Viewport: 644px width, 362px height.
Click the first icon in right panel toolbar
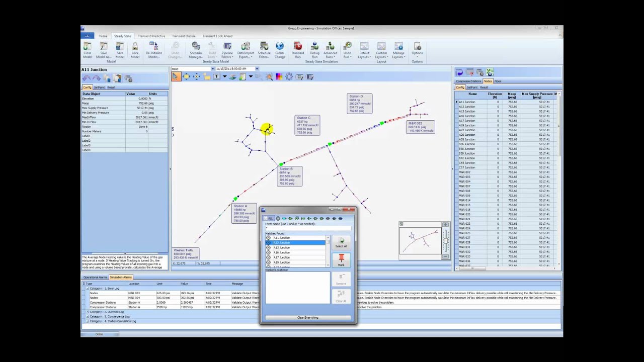[x=459, y=73]
